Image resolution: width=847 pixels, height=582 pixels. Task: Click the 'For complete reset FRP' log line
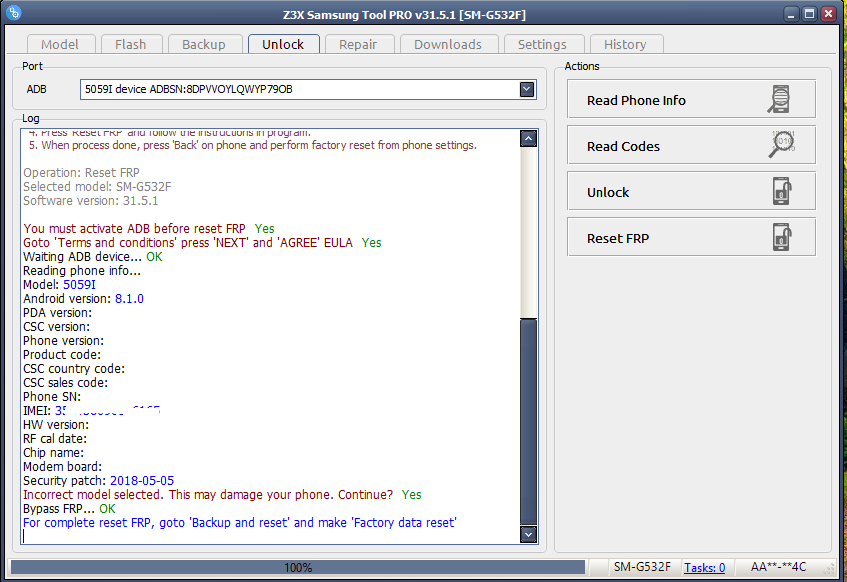pos(240,523)
